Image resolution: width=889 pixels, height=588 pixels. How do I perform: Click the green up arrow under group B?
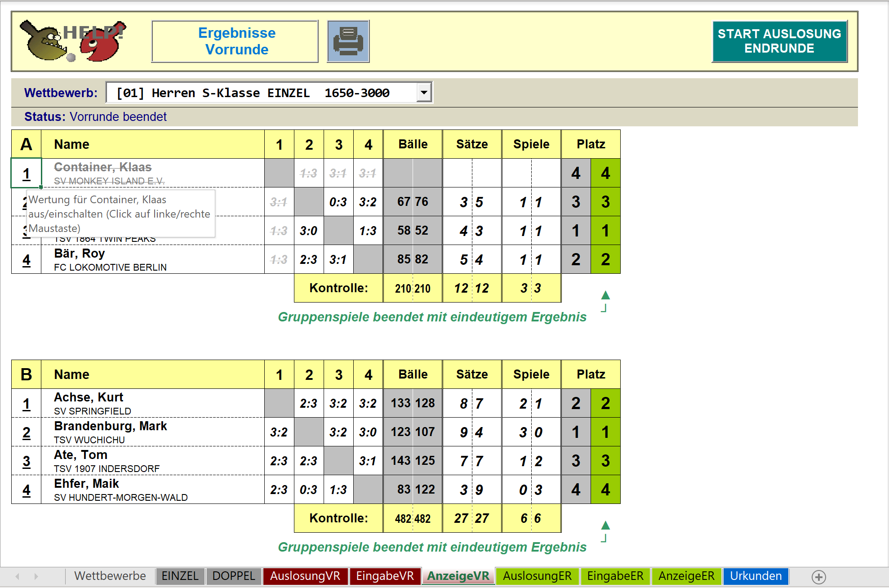(605, 526)
